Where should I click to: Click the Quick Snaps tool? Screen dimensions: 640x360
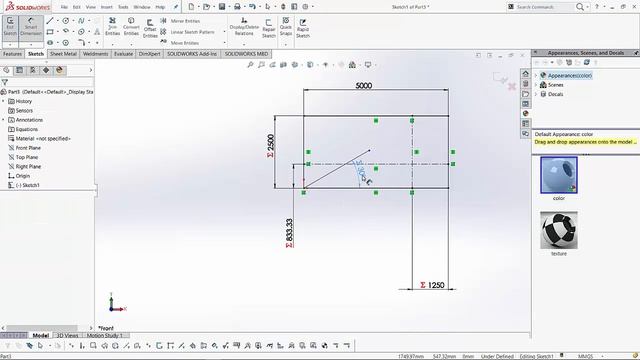(286, 27)
